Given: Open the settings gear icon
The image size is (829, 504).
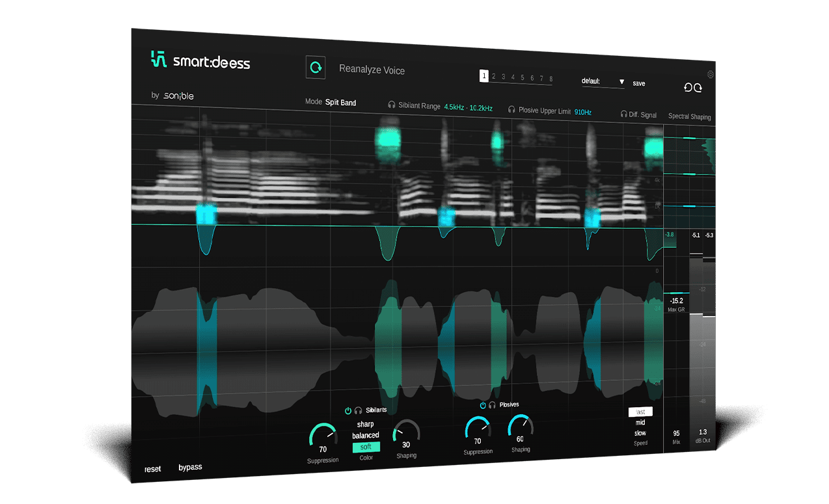Looking at the screenshot, I should (711, 74).
